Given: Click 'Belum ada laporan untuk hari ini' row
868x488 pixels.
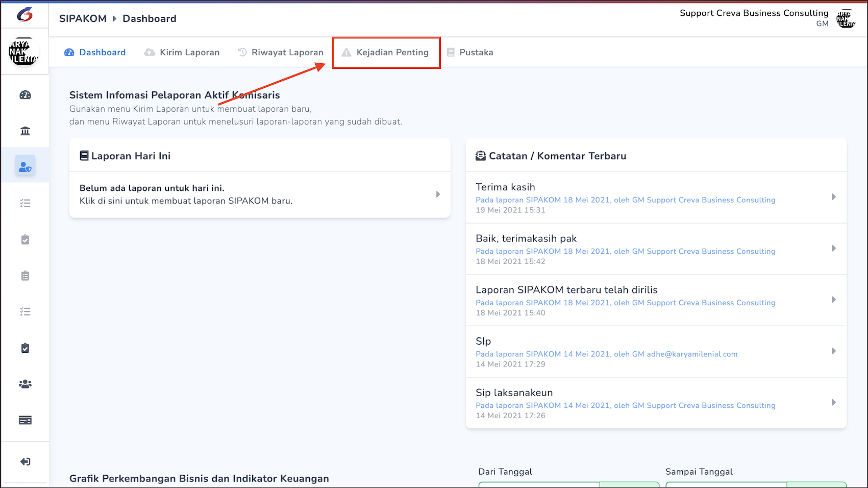Looking at the screenshot, I should coord(260,194).
